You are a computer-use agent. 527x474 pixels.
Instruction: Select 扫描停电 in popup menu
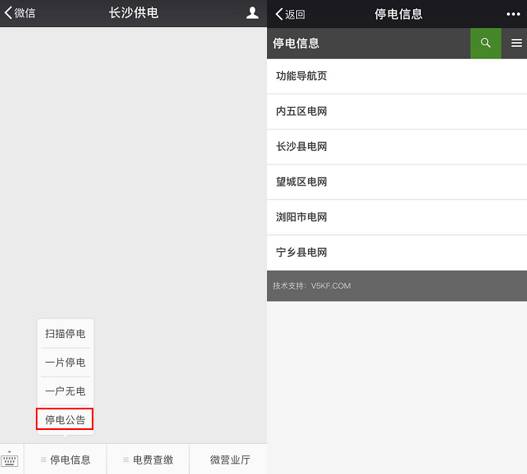click(65, 333)
